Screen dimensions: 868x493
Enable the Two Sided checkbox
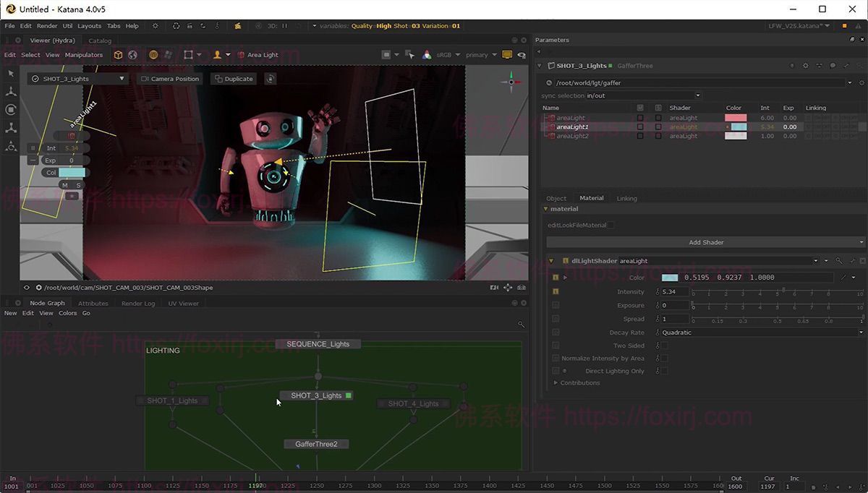(x=664, y=346)
